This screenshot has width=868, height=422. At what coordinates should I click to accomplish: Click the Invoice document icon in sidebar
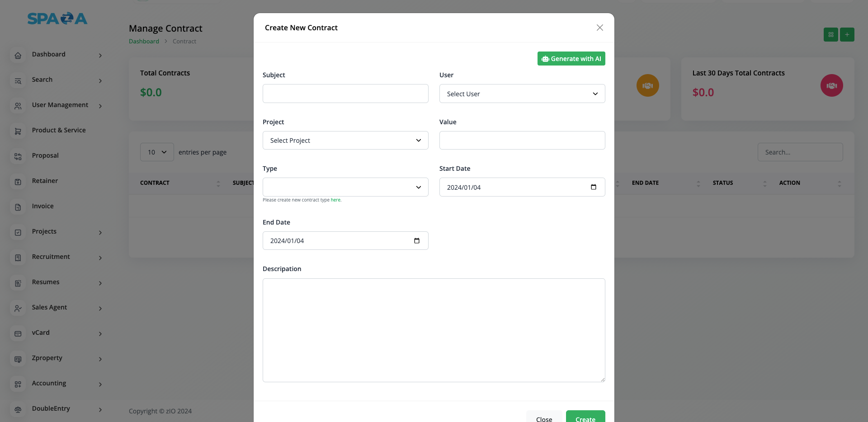(x=18, y=207)
